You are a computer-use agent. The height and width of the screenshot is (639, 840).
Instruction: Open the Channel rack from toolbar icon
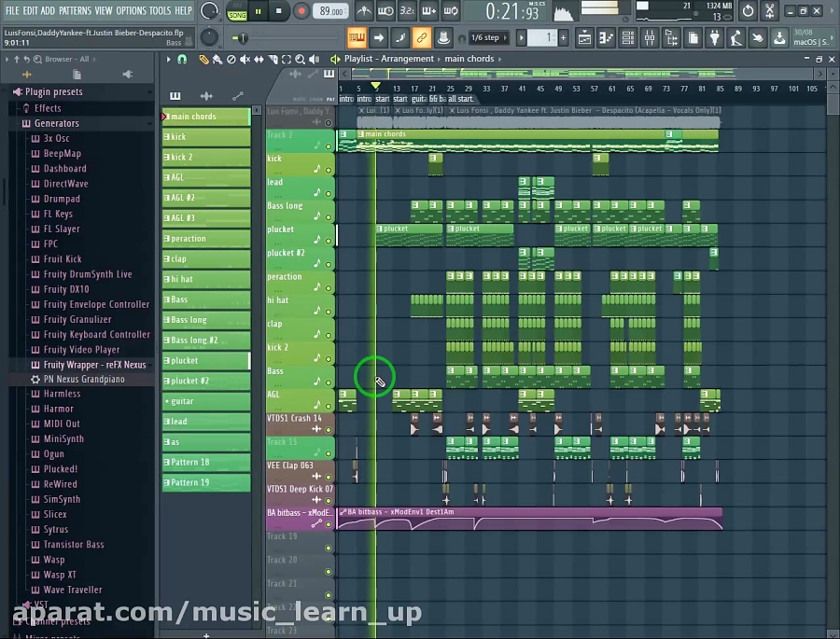tap(628, 38)
